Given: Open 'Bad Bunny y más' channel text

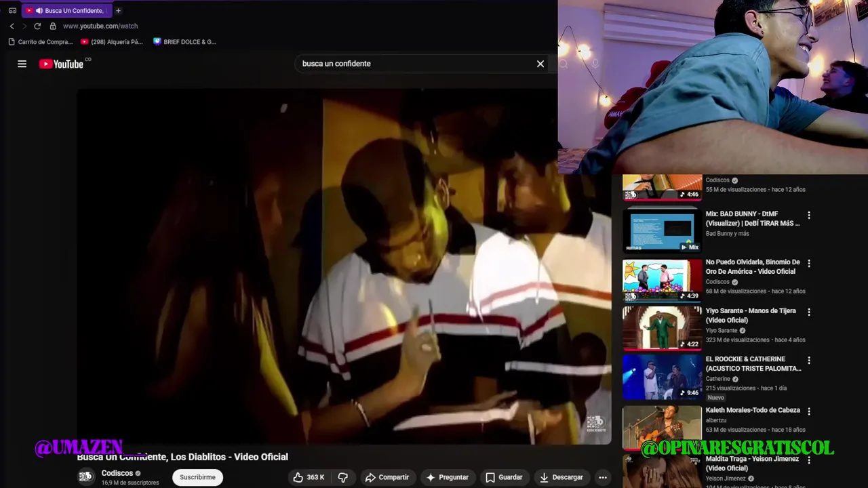Looking at the screenshot, I should [727, 234].
